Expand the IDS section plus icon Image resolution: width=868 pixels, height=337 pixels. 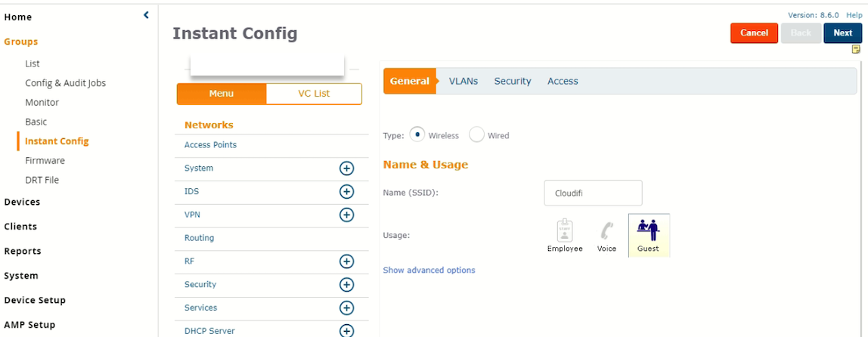point(346,191)
